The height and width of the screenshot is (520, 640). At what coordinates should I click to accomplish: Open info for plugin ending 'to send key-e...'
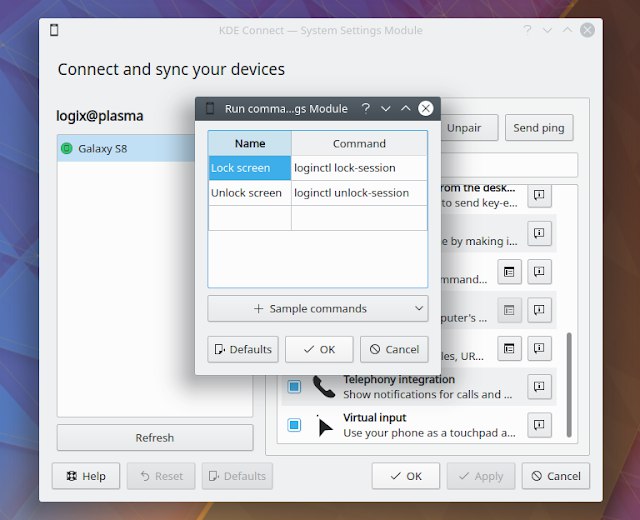[539, 196]
